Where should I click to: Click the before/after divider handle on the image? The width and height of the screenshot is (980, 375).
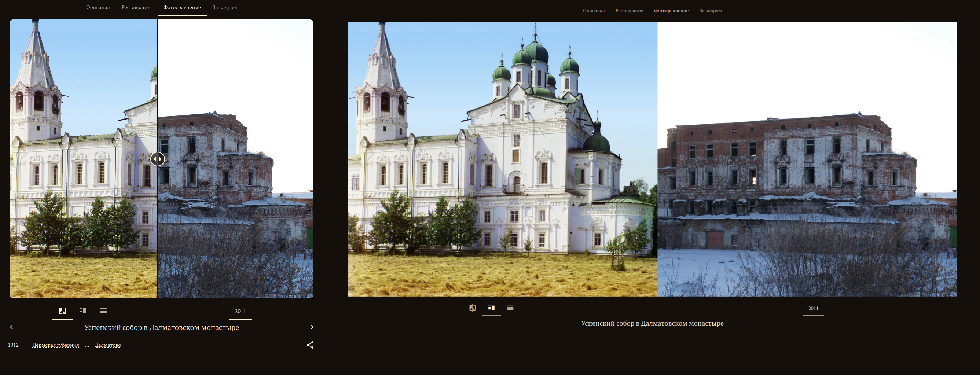(158, 159)
